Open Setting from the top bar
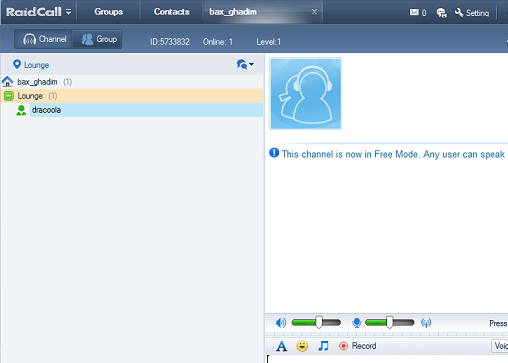Image resolution: width=508 pixels, height=363 pixels. click(472, 13)
